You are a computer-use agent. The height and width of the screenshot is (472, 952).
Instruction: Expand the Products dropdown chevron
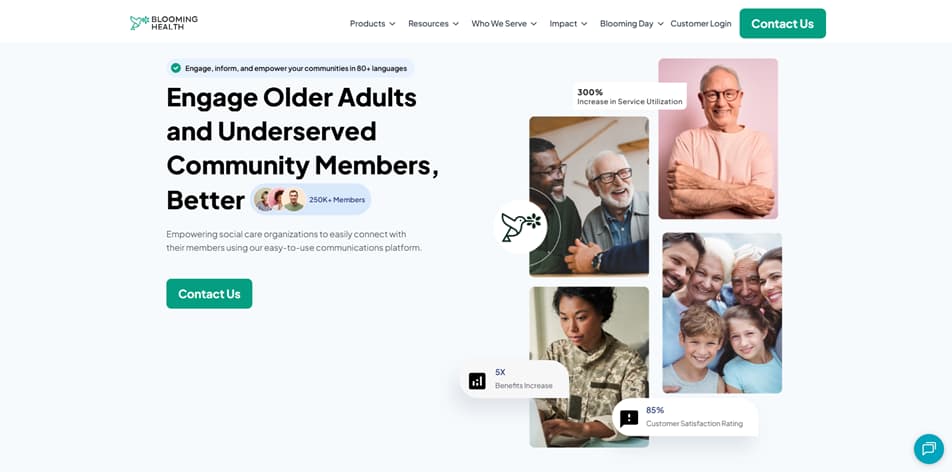pos(392,24)
